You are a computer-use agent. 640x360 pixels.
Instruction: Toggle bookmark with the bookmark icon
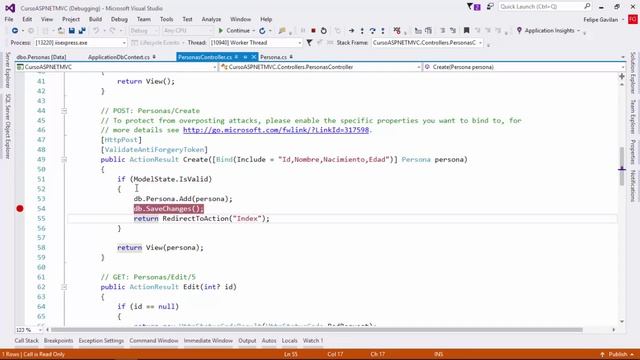[x=467, y=31]
